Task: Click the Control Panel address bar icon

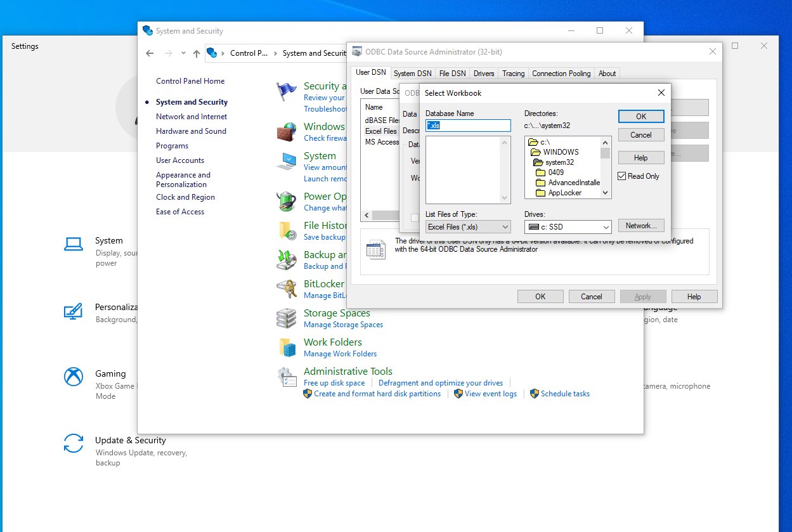Action: (x=212, y=53)
